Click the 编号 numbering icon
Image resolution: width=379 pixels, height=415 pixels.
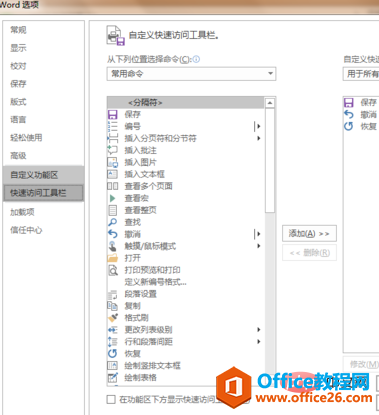tap(113, 126)
